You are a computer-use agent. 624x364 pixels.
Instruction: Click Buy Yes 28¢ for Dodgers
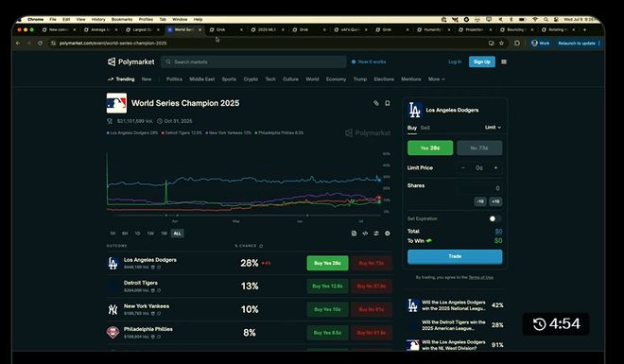tap(327, 263)
